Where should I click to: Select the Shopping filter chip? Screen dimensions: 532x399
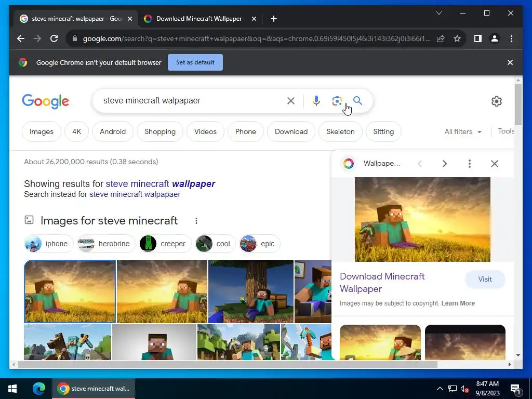pos(160,131)
